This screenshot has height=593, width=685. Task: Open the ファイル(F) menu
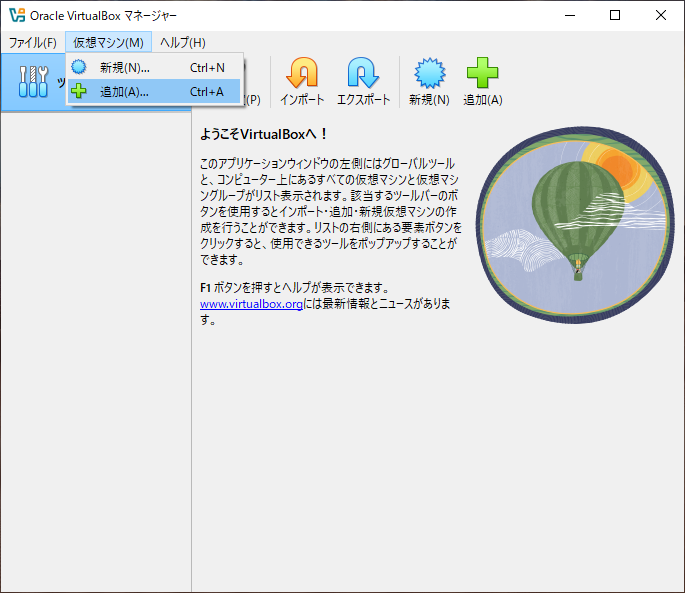click(x=33, y=42)
